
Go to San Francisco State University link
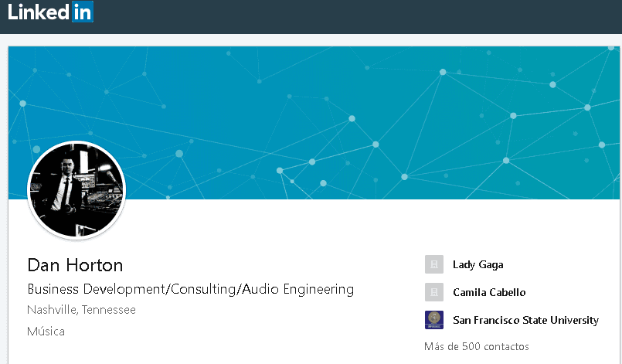[x=525, y=320]
